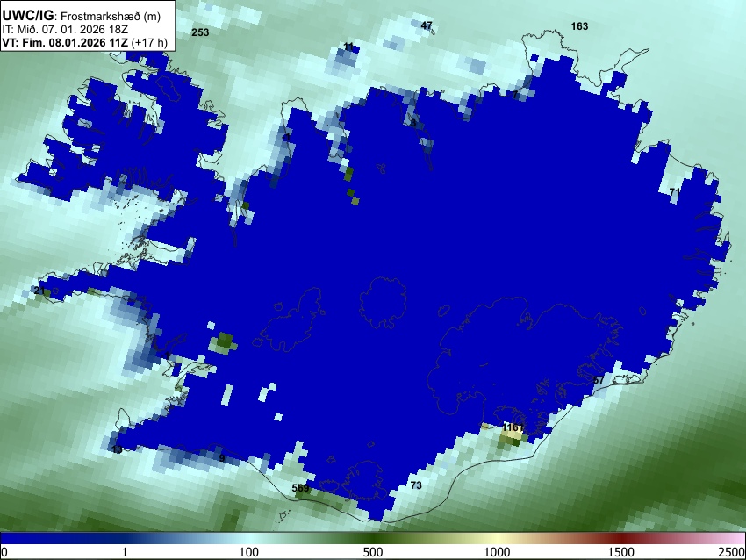Viewport: 746px width, 560px height.
Task: Click the colorbar label "100"
Action: [x=248, y=552]
